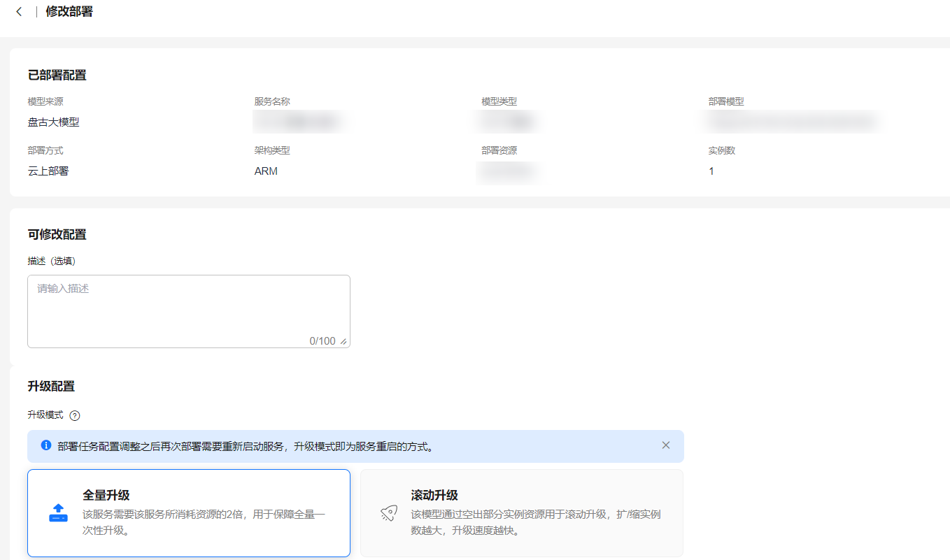
Task: Click the 盘古大模型 model source value
Action: click(54, 122)
